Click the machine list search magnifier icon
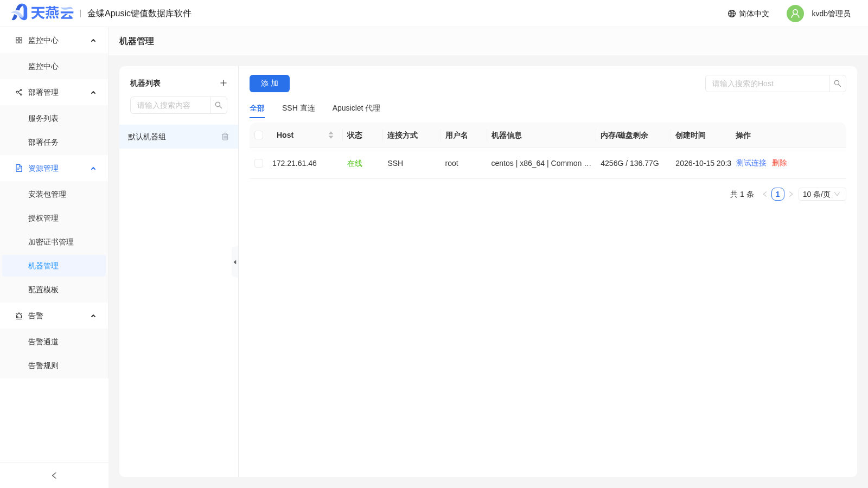Screen dimensions: 868x488 [219, 105]
